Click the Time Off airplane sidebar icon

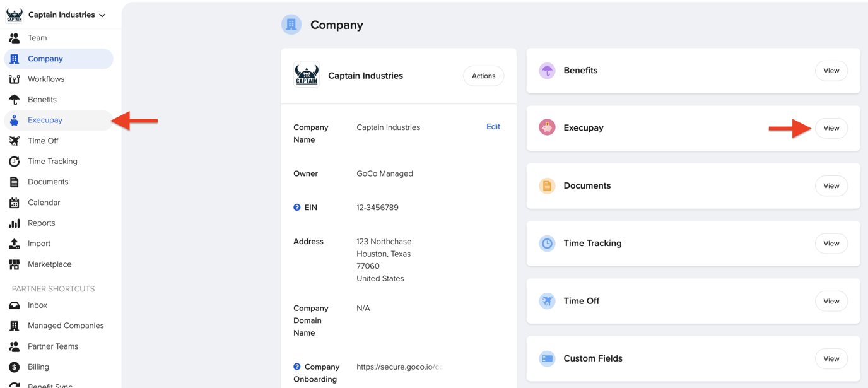tap(14, 141)
